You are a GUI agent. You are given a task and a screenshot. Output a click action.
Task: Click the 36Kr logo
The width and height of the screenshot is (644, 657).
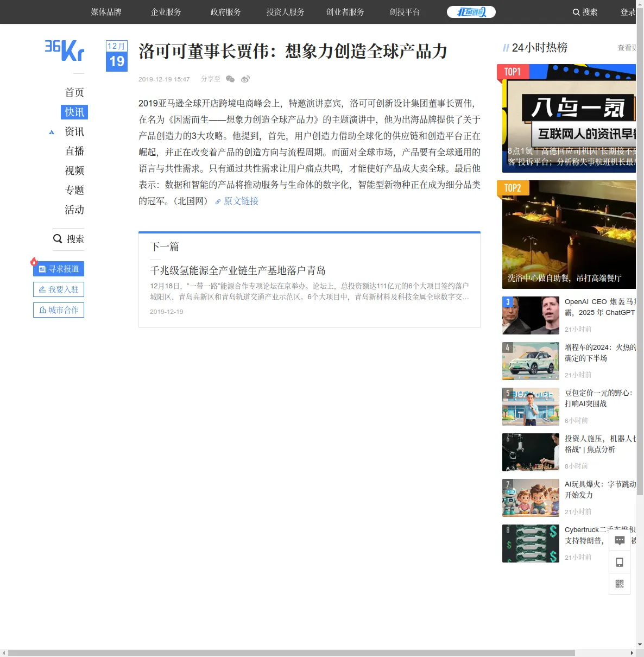pyautogui.click(x=65, y=50)
